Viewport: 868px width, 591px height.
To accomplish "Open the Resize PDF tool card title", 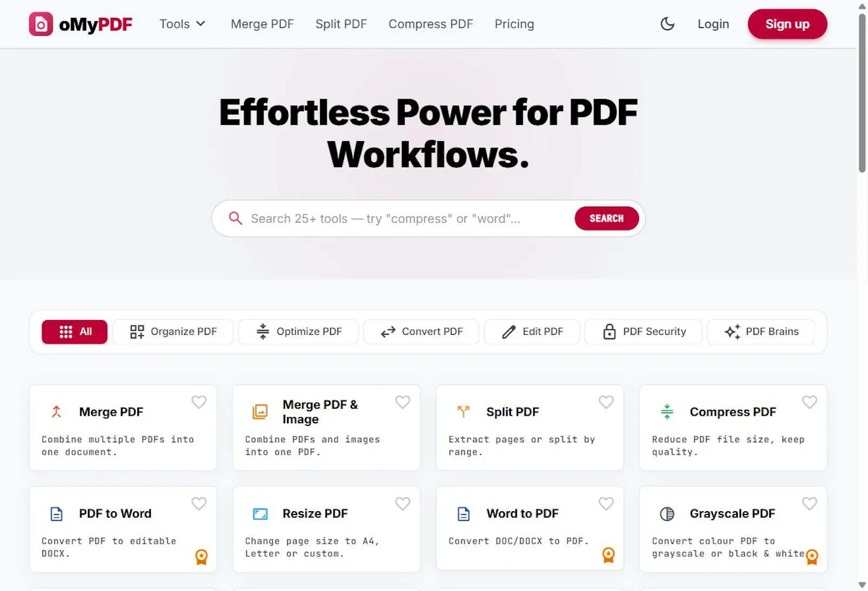I will pos(315,513).
